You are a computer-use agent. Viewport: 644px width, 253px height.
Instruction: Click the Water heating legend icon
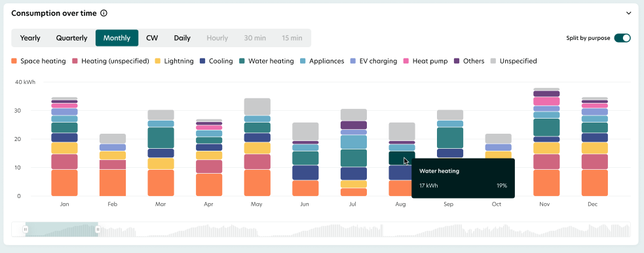pyautogui.click(x=242, y=61)
